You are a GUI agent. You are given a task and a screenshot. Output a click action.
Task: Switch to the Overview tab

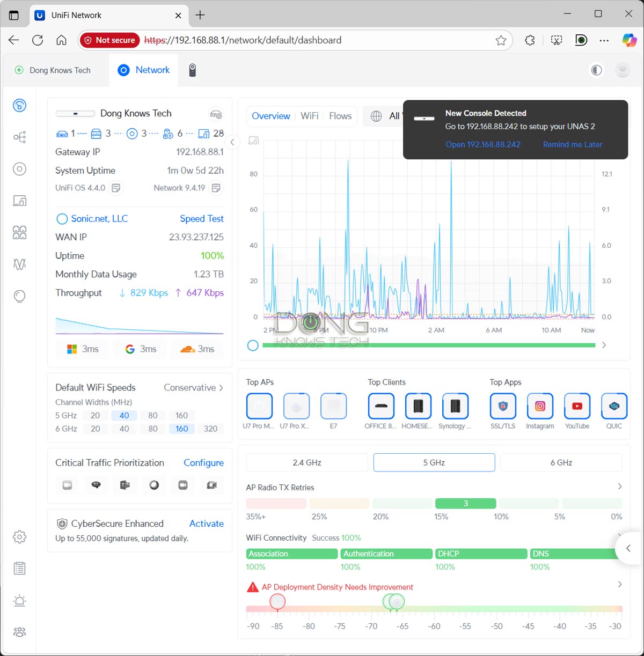270,116
